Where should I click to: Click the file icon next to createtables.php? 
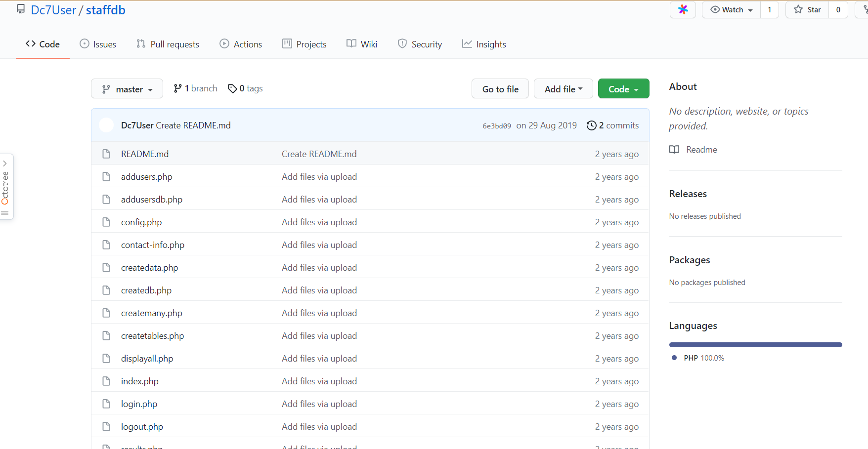coord(106,336)
